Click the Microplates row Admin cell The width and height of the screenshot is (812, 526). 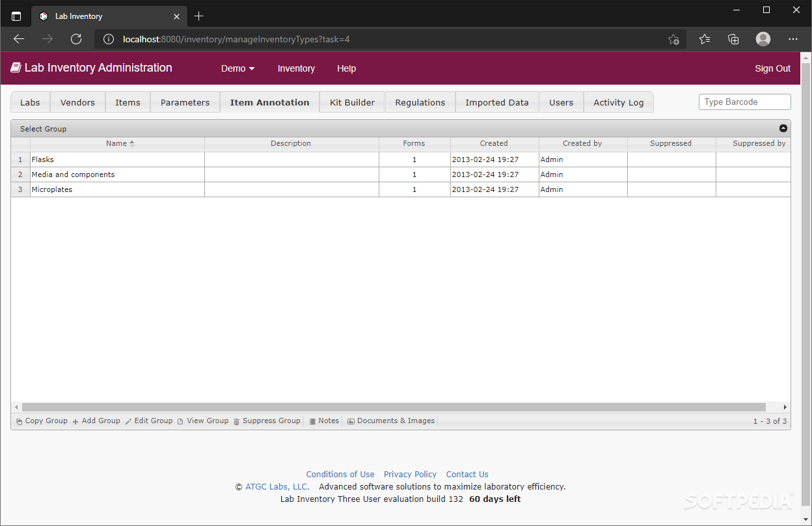tap(583, 189)
